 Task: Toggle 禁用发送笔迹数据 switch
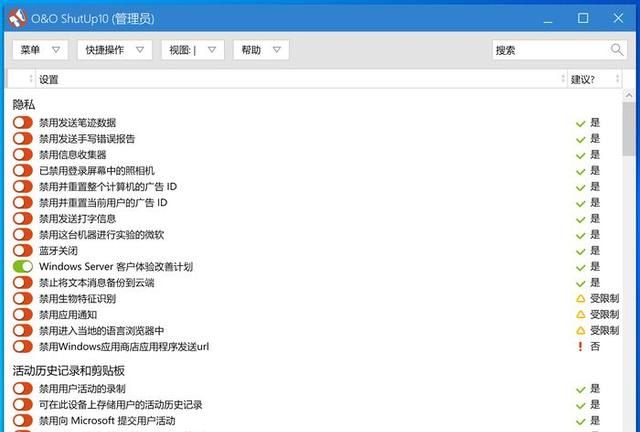[x=22, y=122]
